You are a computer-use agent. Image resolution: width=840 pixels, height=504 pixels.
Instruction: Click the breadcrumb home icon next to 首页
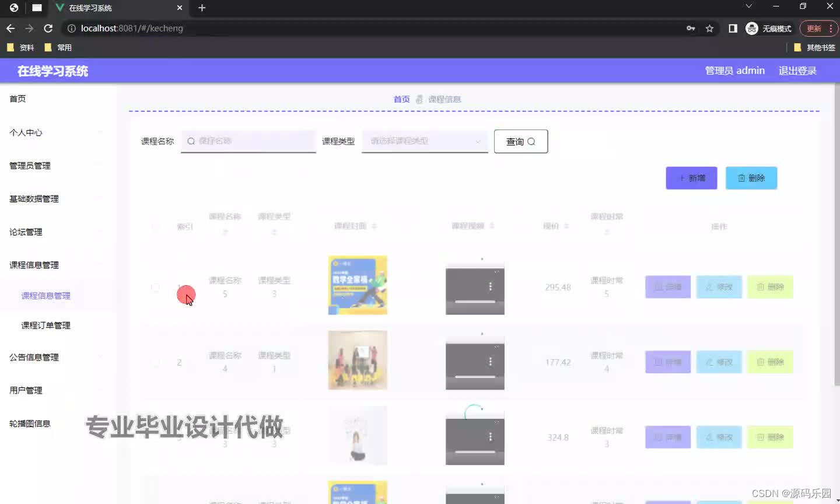click(419, 99)
